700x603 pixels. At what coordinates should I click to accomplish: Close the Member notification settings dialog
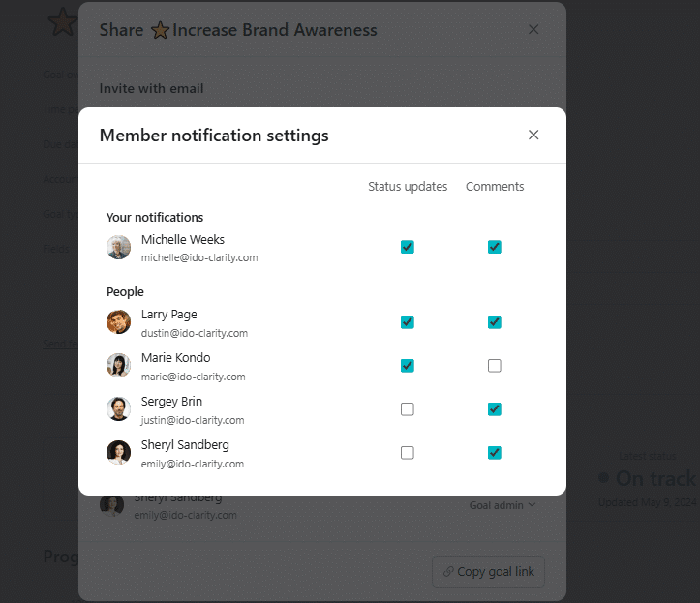point(533,136)
